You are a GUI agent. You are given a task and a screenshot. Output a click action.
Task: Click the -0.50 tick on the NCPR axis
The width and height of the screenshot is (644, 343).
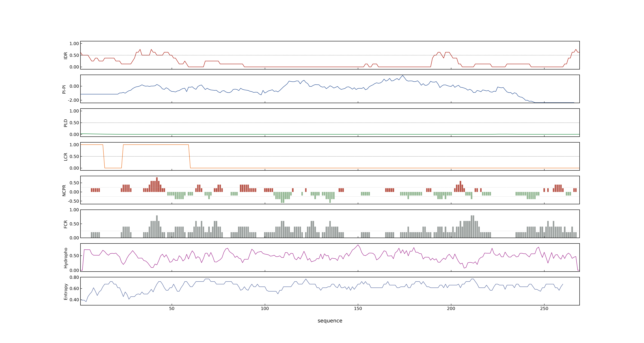click(x=73, y=201)
